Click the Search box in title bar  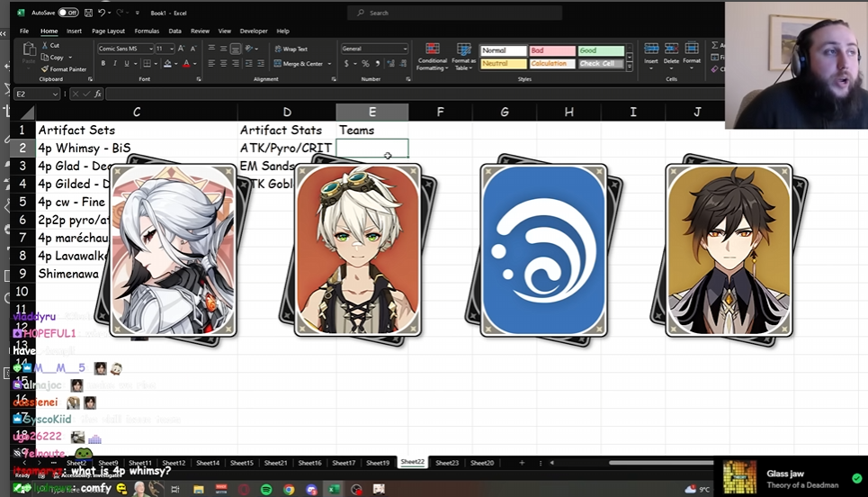tap(454, 13)
